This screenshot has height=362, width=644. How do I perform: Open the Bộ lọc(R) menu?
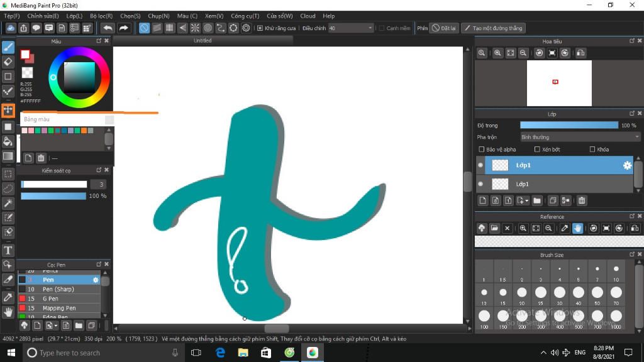tap(101, 16)
